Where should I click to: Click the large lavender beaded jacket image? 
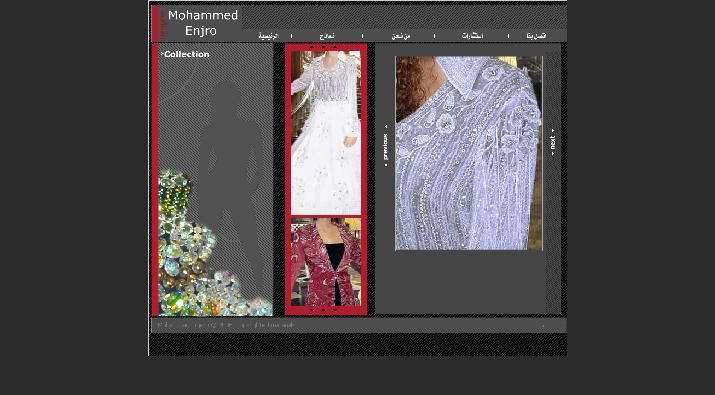coord(469,153)
